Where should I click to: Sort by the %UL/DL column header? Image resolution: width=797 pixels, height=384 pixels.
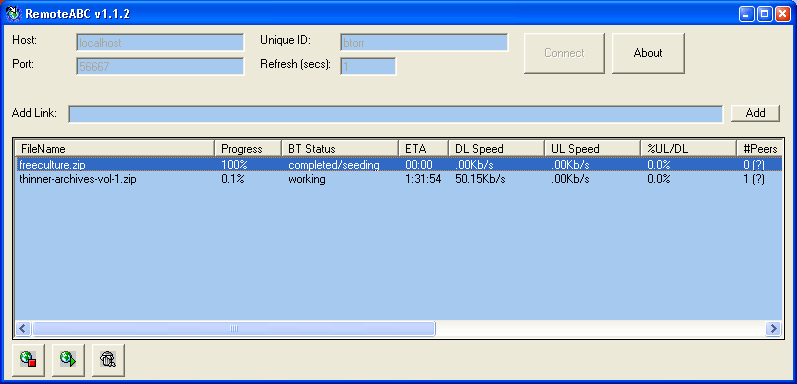coord(688,149)
